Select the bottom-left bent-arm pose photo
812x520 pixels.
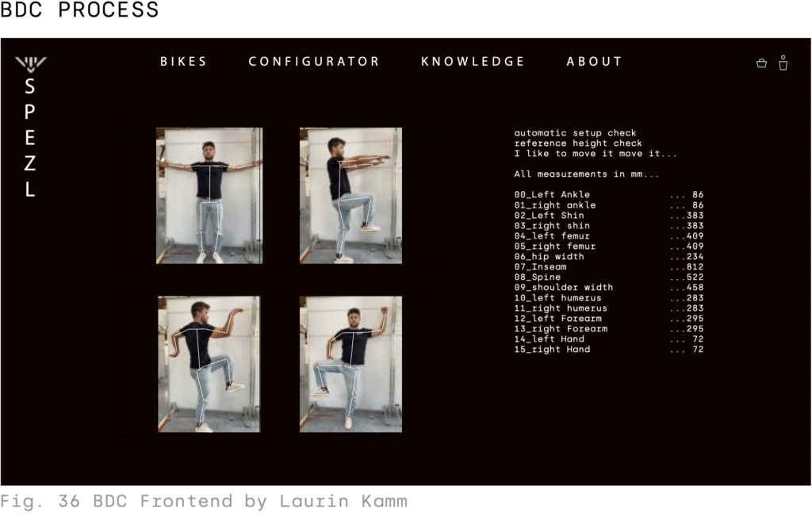pos(209,364)
